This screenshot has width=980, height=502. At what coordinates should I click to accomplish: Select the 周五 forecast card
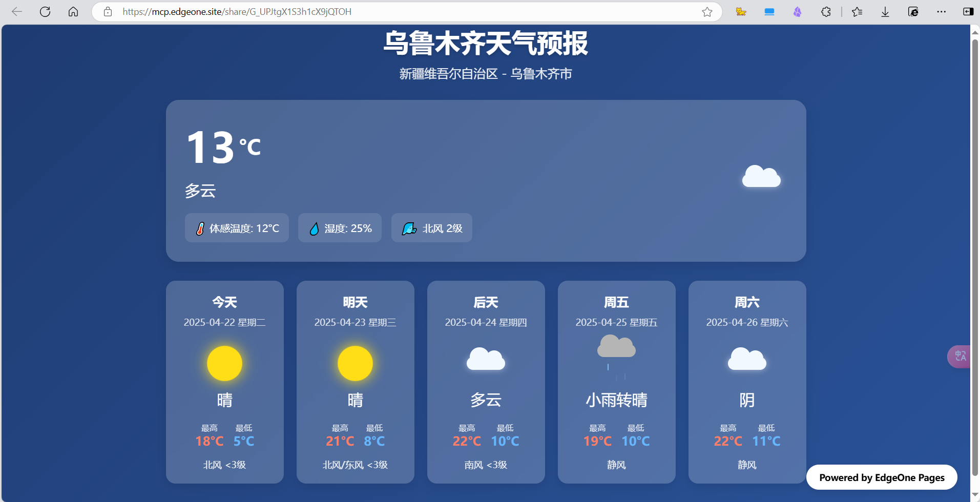coord(617,382)
